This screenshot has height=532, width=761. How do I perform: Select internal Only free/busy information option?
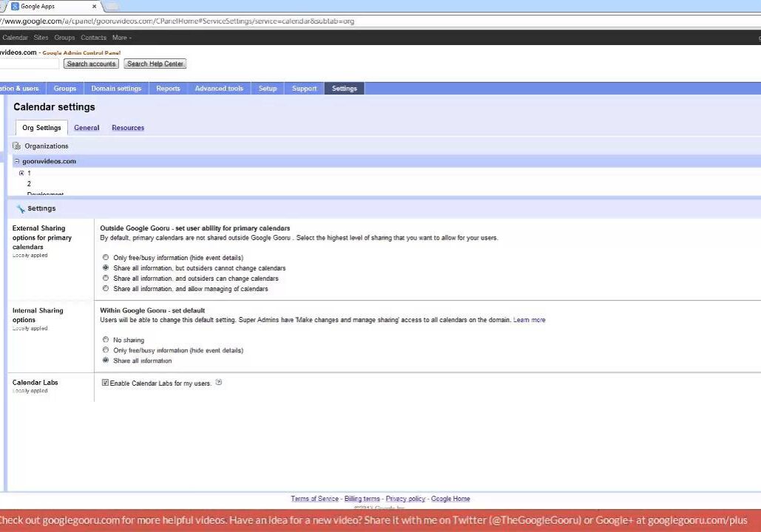coord(106,349)
